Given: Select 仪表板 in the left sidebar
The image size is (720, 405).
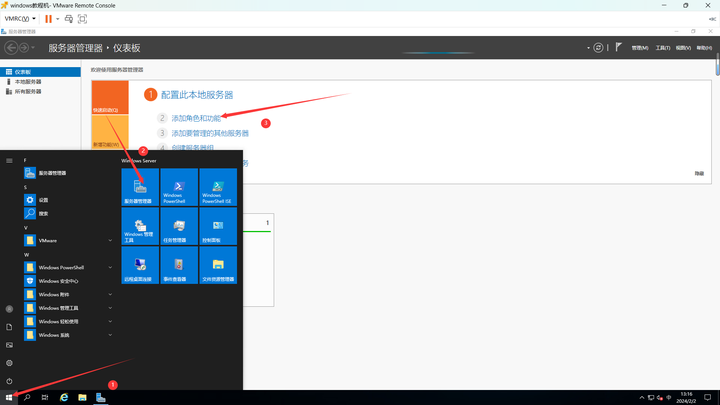Looking at the screenshot, I should (x=40, y=72).
